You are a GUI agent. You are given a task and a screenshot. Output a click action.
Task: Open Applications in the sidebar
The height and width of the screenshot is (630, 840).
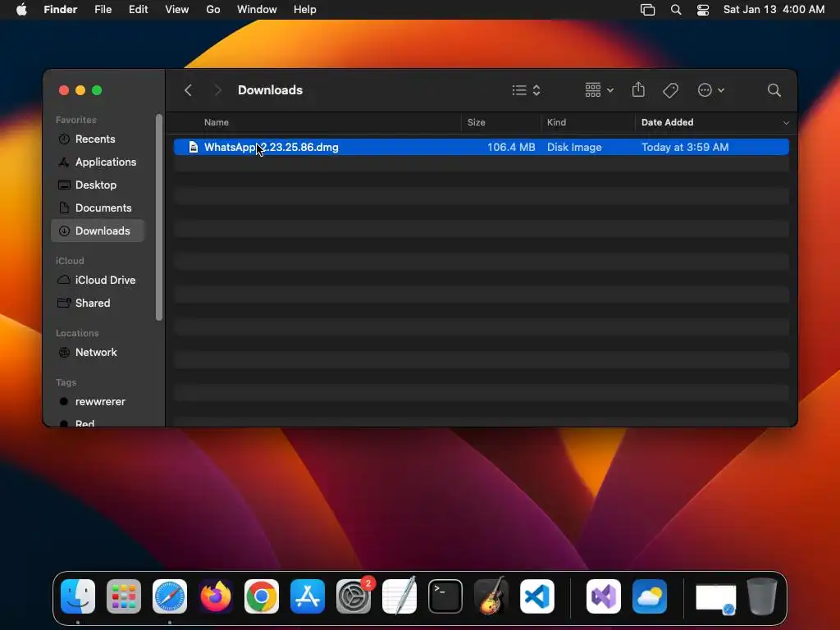(98, 162)
